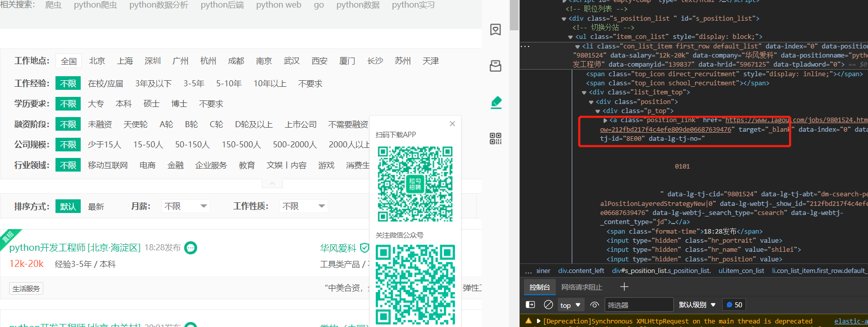
Task: Click the green pencil edit sidebar icon
Action: (x=496, y=102)
